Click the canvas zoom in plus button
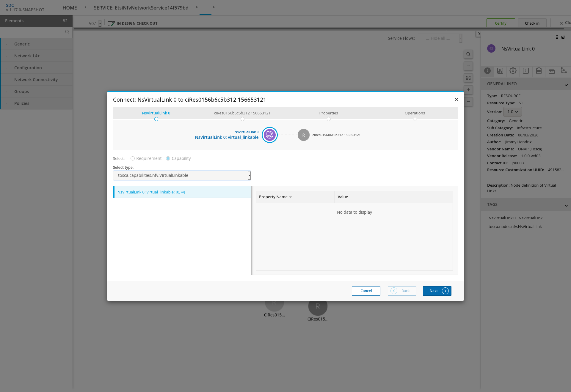The height and width of the screenshot is (392, 571). [468, 90]
